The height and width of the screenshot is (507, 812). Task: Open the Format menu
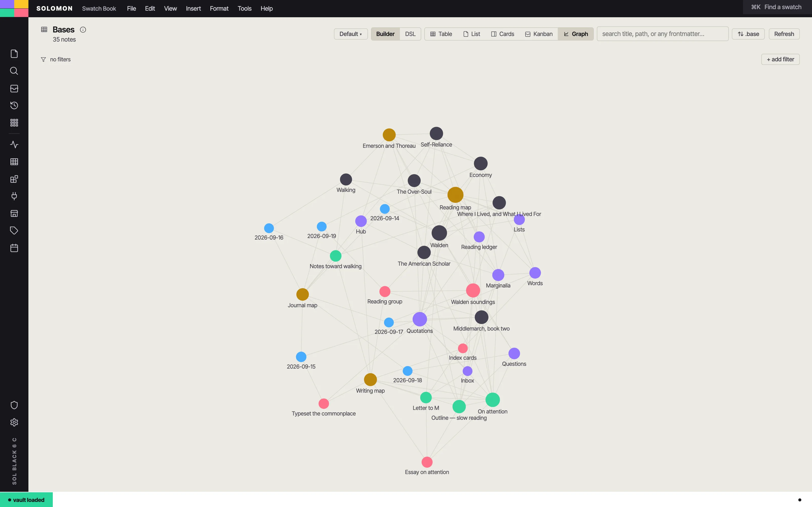219,8
